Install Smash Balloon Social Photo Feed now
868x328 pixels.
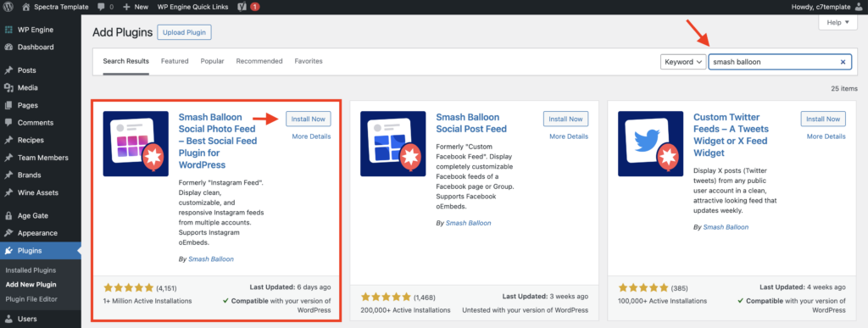309,119
